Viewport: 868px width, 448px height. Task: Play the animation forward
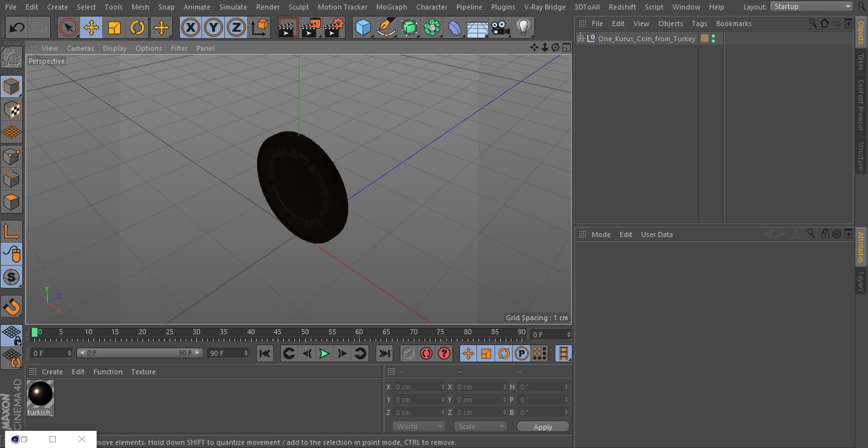(x=324, y=353)
